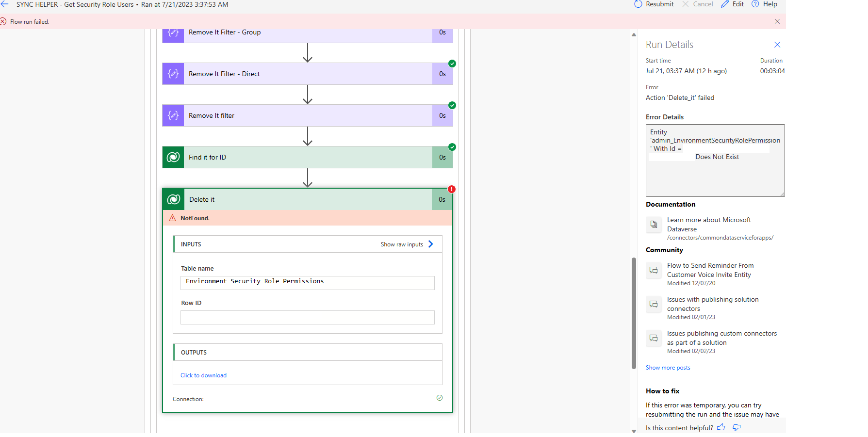Click the variable icon on Remove It filter
The width and height of the screenshot is (868, 437).
click(173, 115)
